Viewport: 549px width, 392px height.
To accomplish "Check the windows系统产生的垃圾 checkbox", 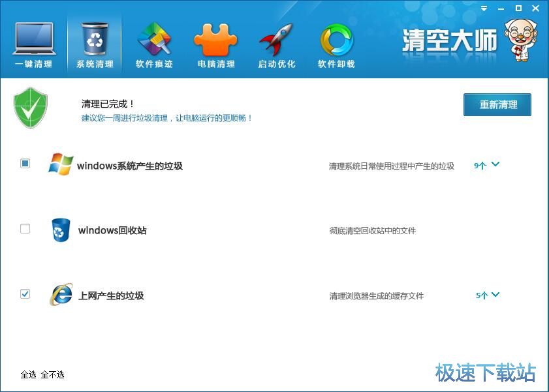I will pyautogui.click(x=25, y=164).
